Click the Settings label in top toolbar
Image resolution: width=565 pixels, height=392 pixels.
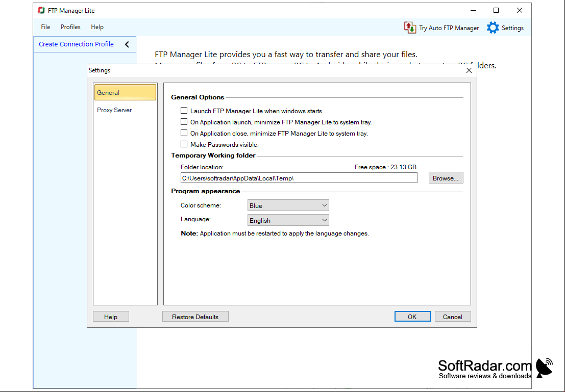pyautogui.click(x=512, y=28)
